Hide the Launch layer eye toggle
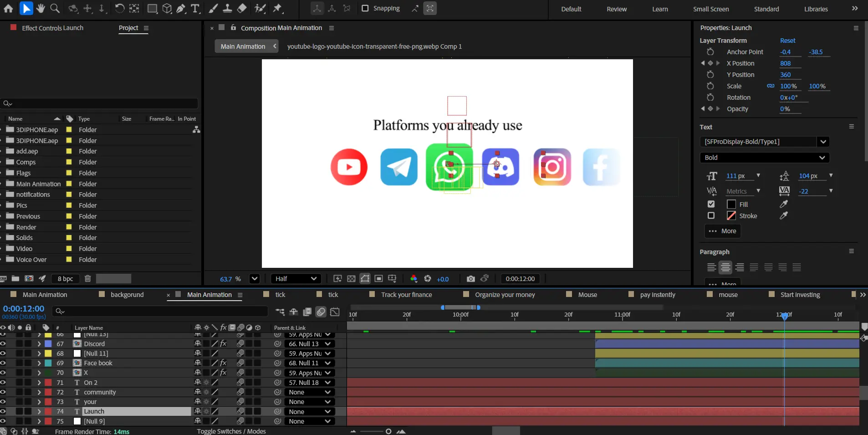This screenshot has height=435, width=868. pos(3,411)
